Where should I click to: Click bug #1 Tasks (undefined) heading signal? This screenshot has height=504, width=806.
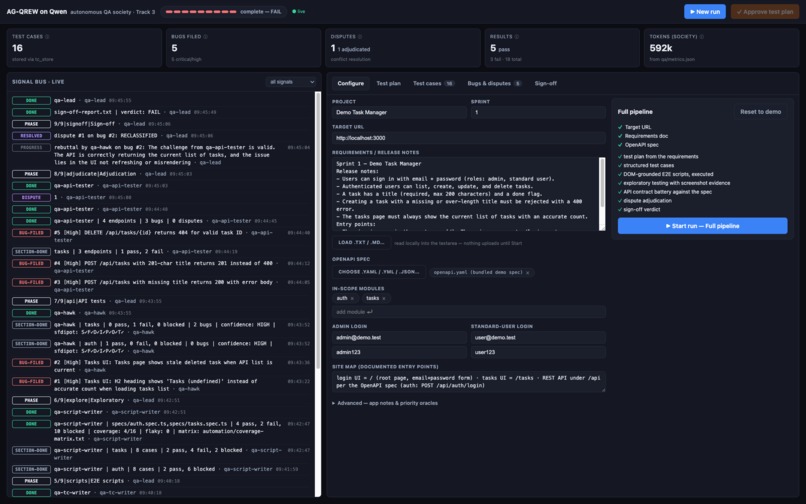click(x=161, y=385)
